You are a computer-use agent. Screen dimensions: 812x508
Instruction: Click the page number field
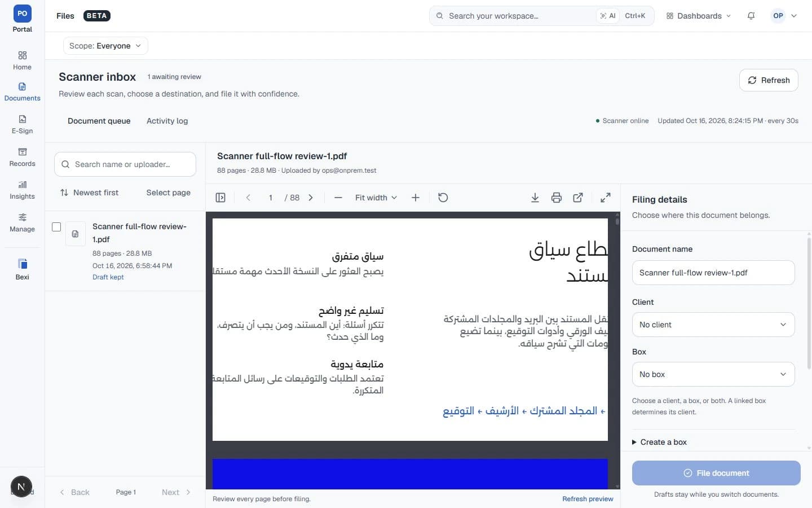[271, 198]
